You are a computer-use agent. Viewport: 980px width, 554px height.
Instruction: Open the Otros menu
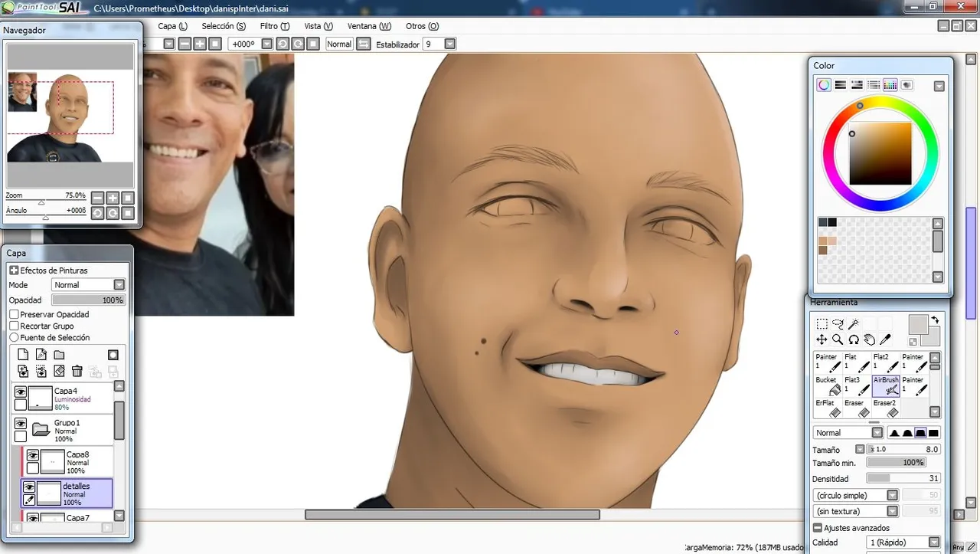point(422,26)
